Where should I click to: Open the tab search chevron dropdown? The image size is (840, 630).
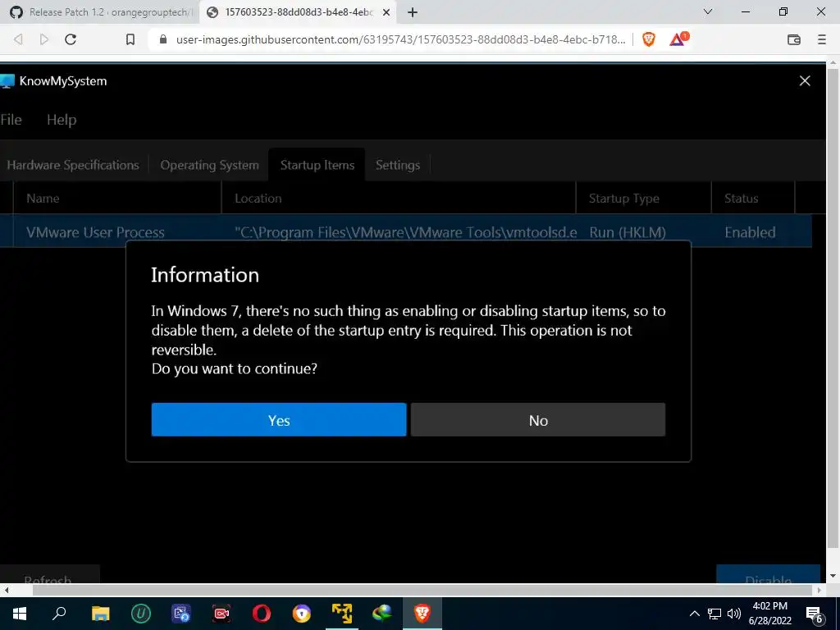(708, 11)
